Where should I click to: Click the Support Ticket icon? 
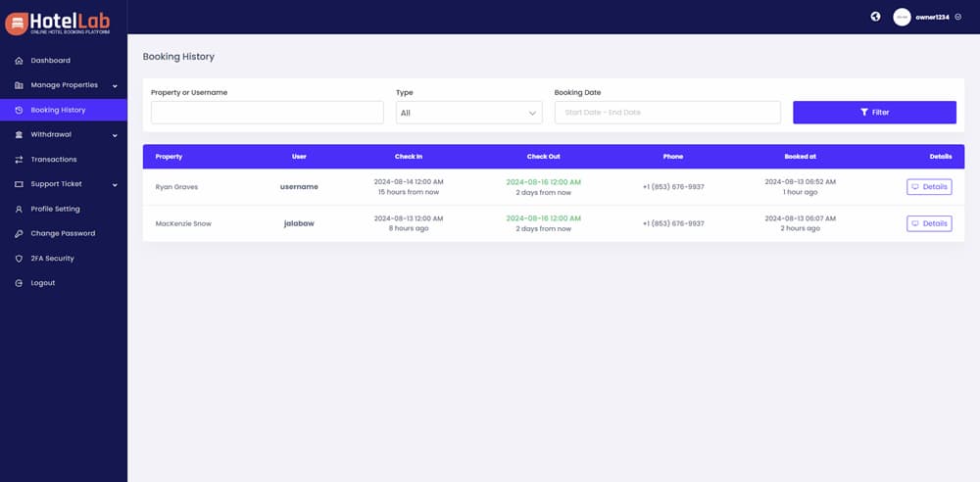point(19,184)
